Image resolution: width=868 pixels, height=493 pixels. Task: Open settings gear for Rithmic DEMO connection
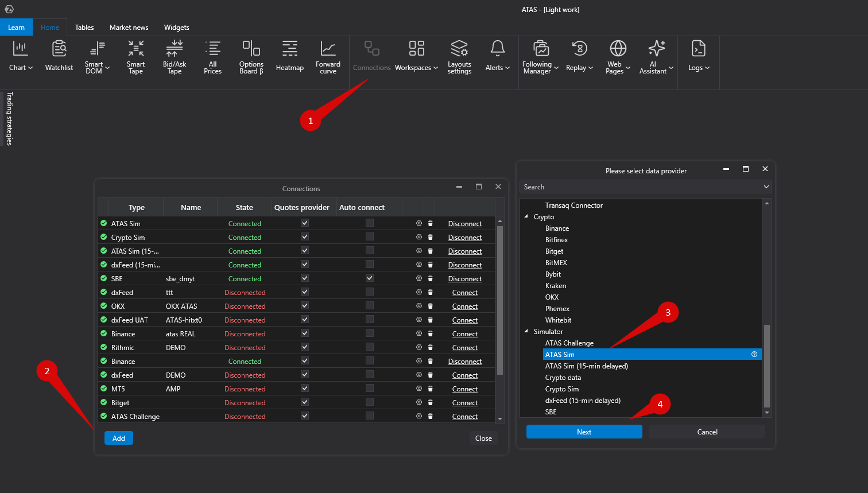pos(419,347)
